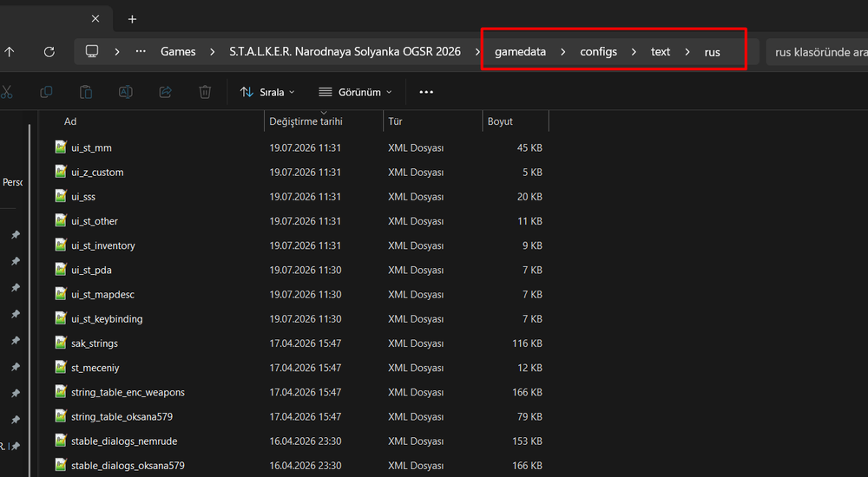868x477 pixels.
Task: Navigate to the gamedata breadcrumb folder
Action: (520, 51)
